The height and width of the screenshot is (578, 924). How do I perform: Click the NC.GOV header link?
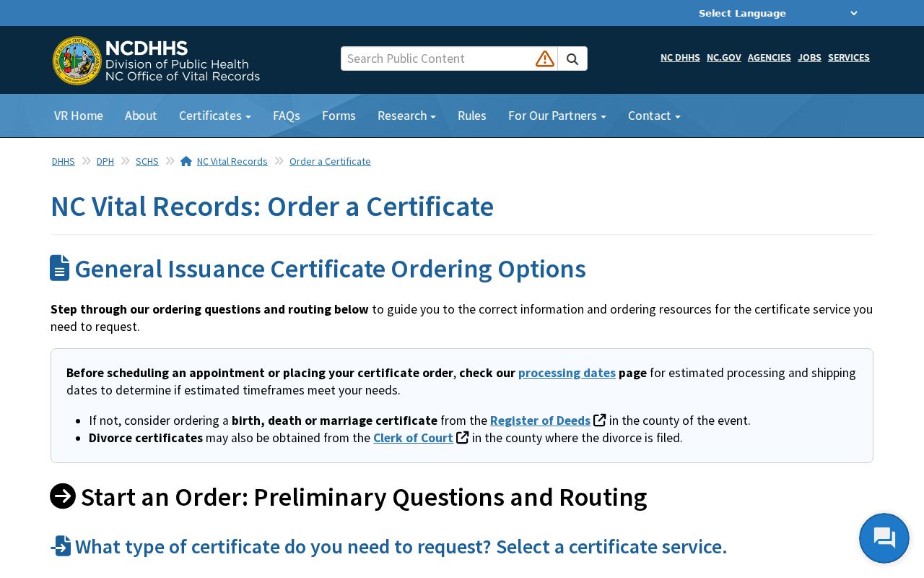724,57
